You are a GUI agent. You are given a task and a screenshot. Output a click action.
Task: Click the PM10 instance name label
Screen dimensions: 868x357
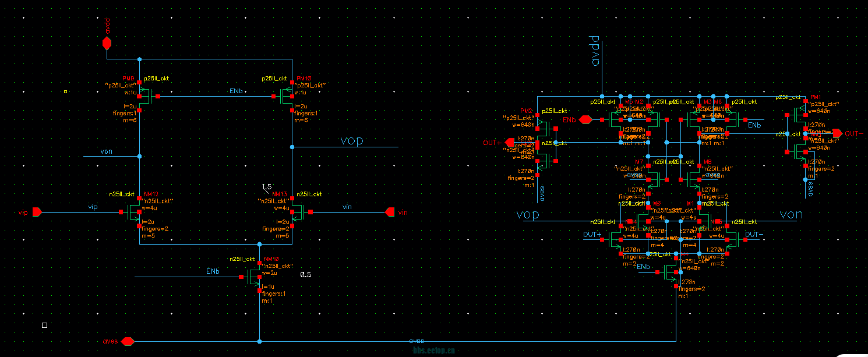click(305, 78)
